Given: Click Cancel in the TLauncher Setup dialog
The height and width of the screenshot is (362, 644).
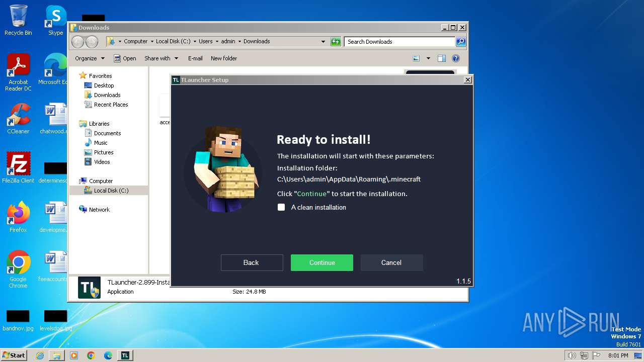Looking at the screenshot, I should (391, 262).
